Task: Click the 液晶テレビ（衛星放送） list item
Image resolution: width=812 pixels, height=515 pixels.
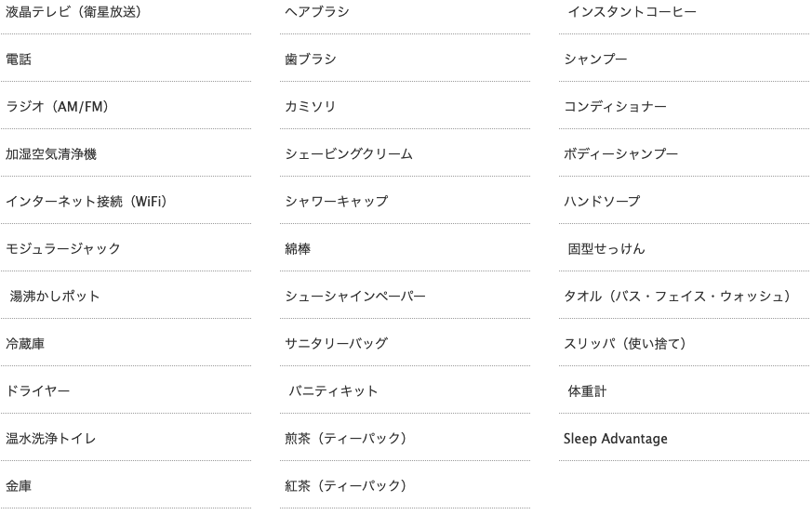Action: (x=73, y=12)
